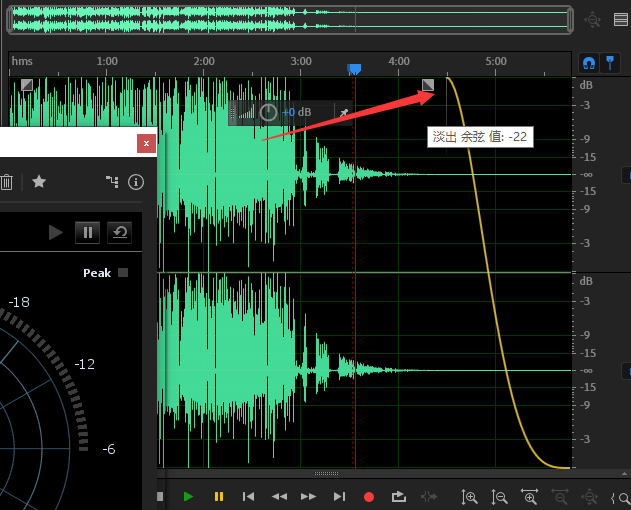Image resolution: width=631 pixels, height=510 pixels.
Task: Click the fade-out handle near 4:20
Action: tap(428, 85)
